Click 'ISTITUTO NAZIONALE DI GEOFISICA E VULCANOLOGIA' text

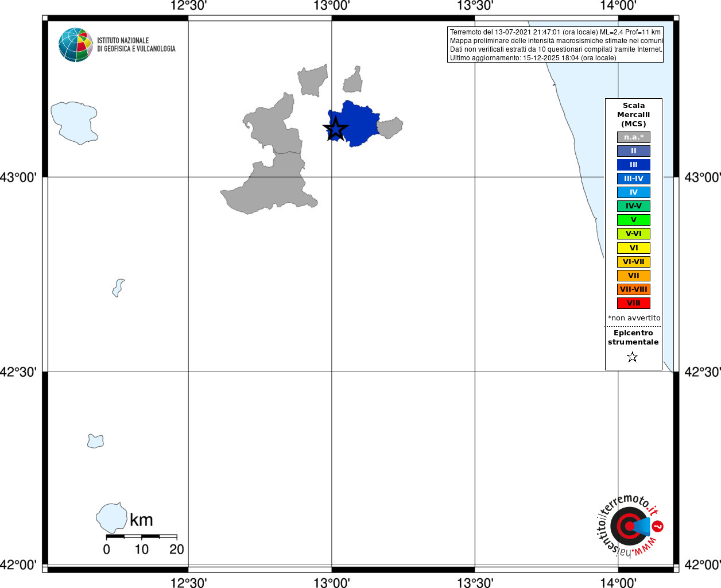point(136,45)
